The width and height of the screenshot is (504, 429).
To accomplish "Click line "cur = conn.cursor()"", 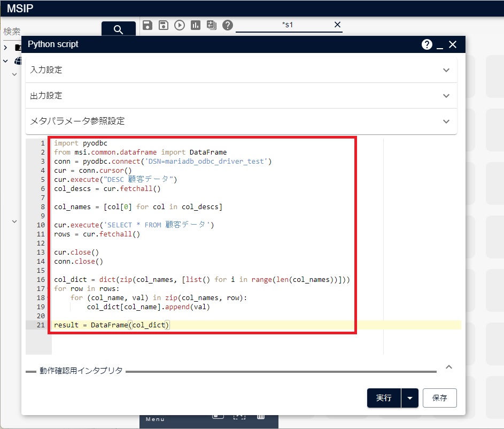I will (x=93, y=171).
